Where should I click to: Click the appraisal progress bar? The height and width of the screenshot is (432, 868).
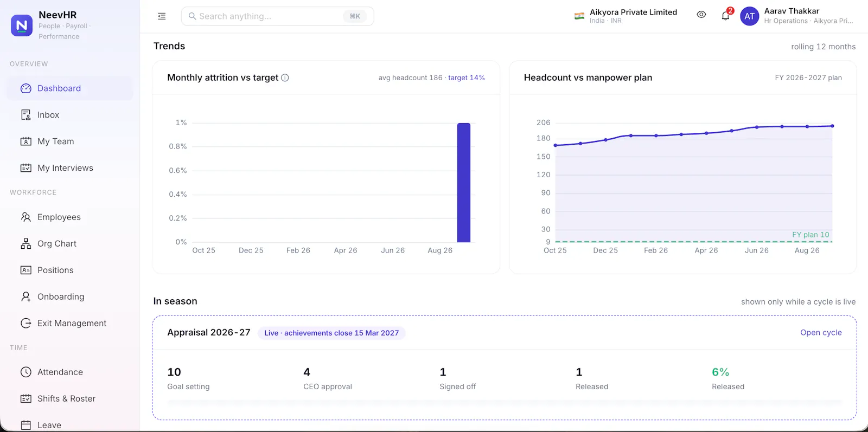(505, 403)
